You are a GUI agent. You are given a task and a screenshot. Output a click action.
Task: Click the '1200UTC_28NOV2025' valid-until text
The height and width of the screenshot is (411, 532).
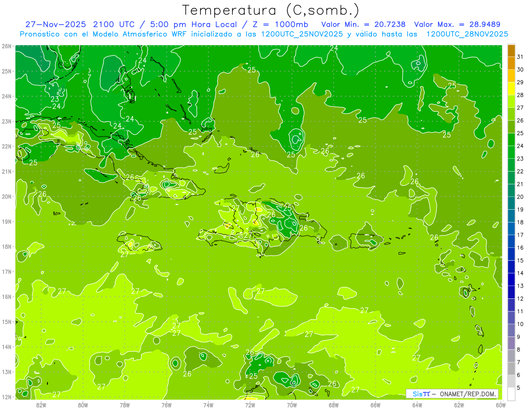pyautogui.click(x=467, y=34)
